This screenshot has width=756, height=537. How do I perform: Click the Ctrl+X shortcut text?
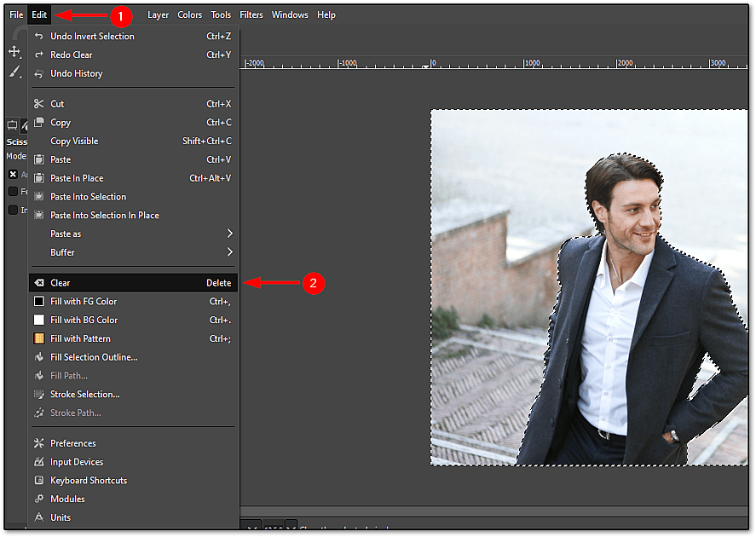pyautogui.click(x=219, y=104)
